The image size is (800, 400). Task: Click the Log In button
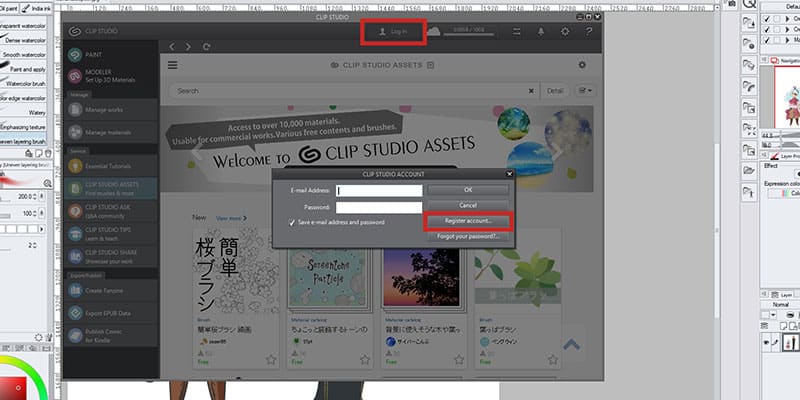coord(393,32)
